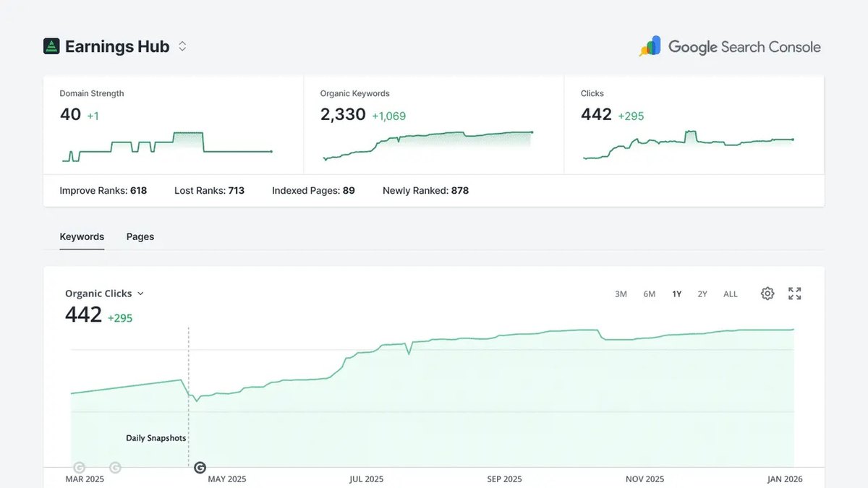
Task: Click "Lost Ranks: 713" stat
Action: 210,191
